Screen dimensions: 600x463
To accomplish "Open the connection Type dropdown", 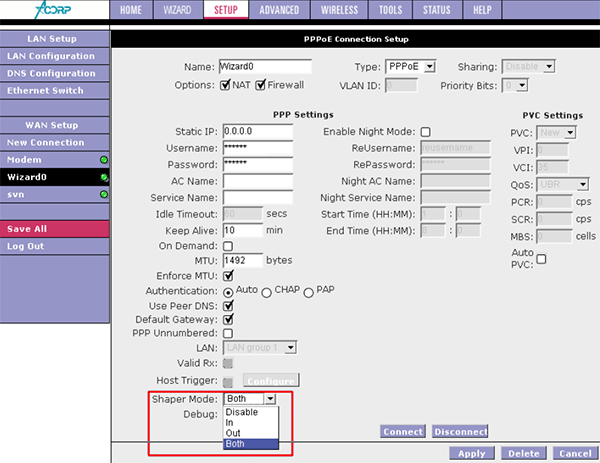I will 410,67.
